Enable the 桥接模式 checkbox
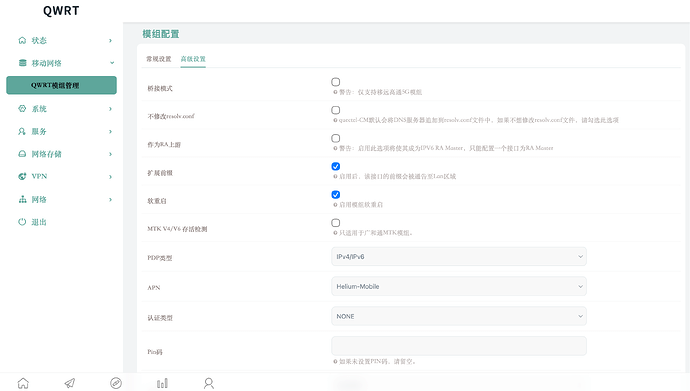This screenshot has width=690, height=391. [336, 82]
